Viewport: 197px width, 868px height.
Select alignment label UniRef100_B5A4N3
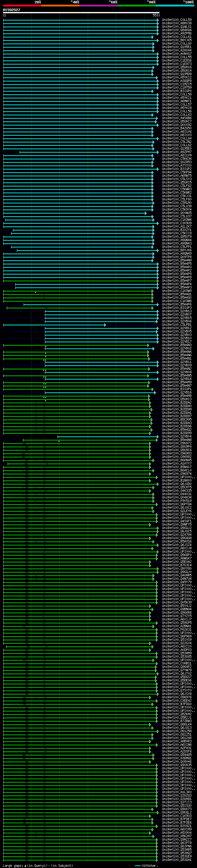tap(176, 345)
